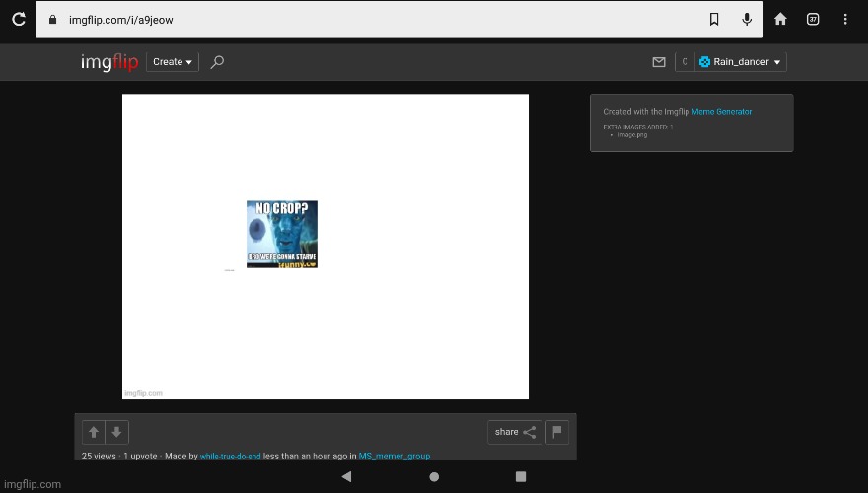This screenshot has height=493, width=868.
Task: Downvote the meme with the down arrow
Action: pos(116,432)
